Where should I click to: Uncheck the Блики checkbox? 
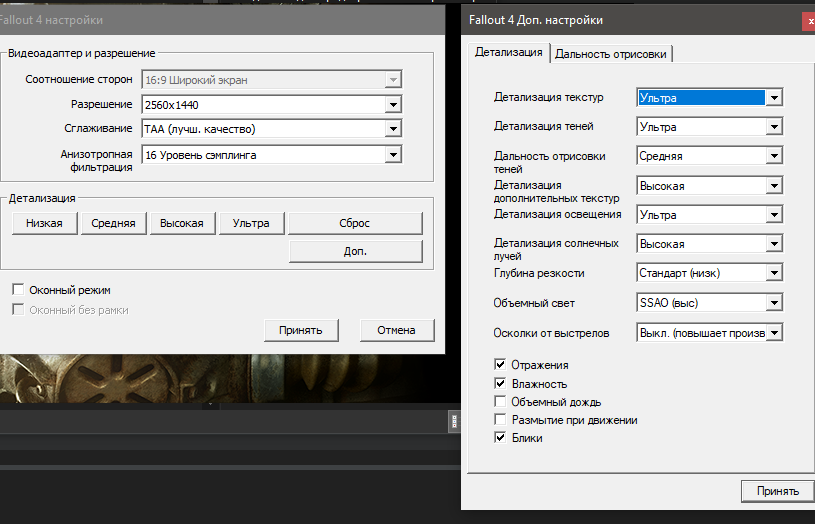501,438
